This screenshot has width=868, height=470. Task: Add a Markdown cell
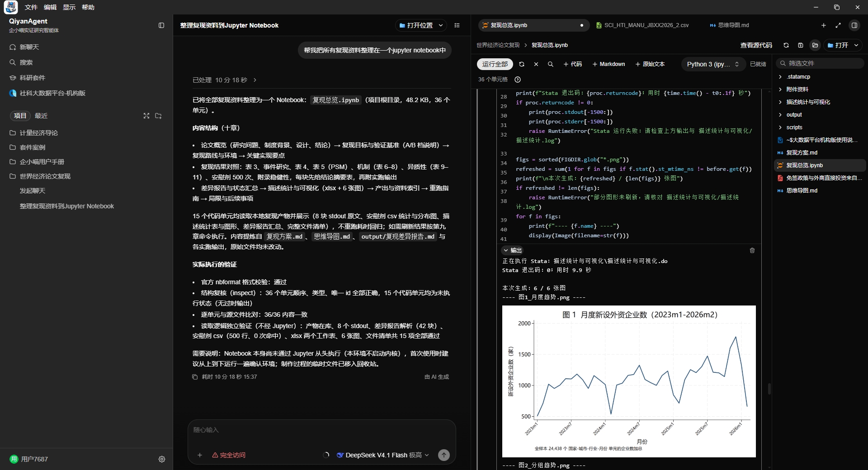[x=609, y=64]
